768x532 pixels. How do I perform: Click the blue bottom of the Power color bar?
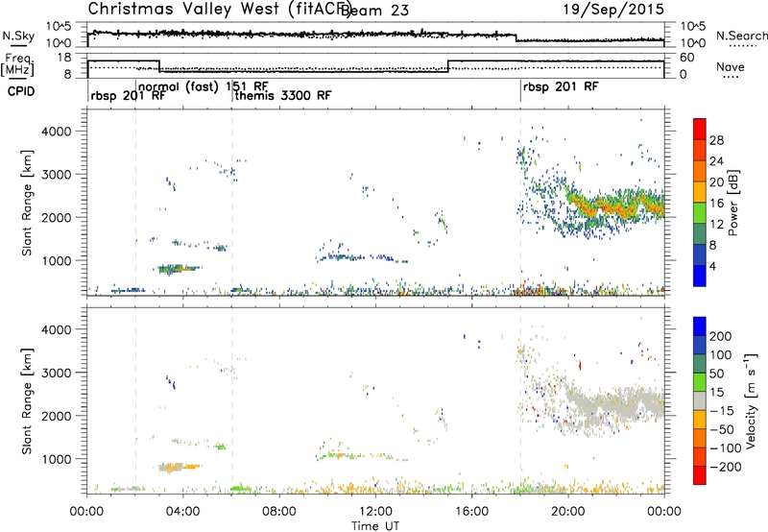700,276
